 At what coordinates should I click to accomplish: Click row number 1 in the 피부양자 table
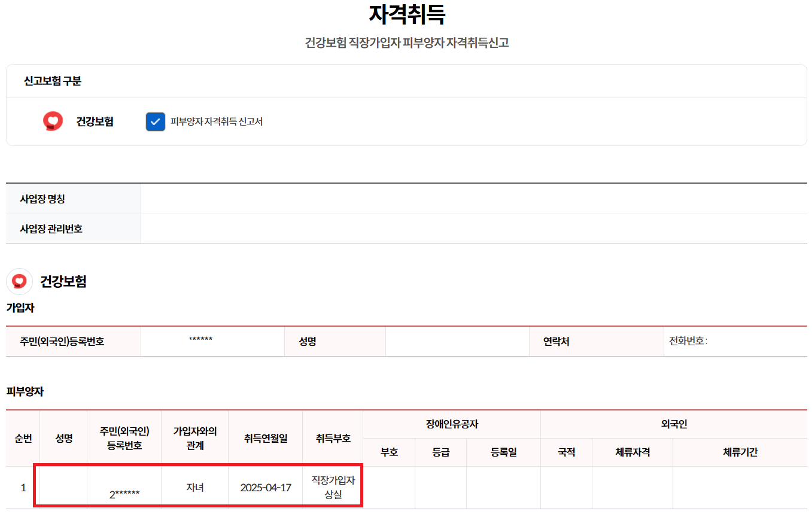23,486
